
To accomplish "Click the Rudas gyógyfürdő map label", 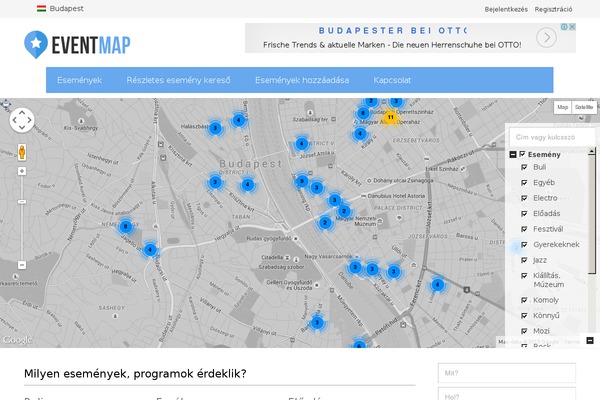I will [x=269, y=238].
